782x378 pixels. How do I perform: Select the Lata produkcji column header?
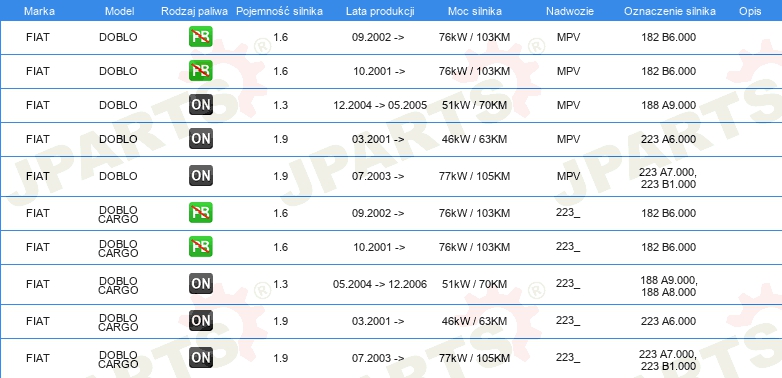click(380, 11)
